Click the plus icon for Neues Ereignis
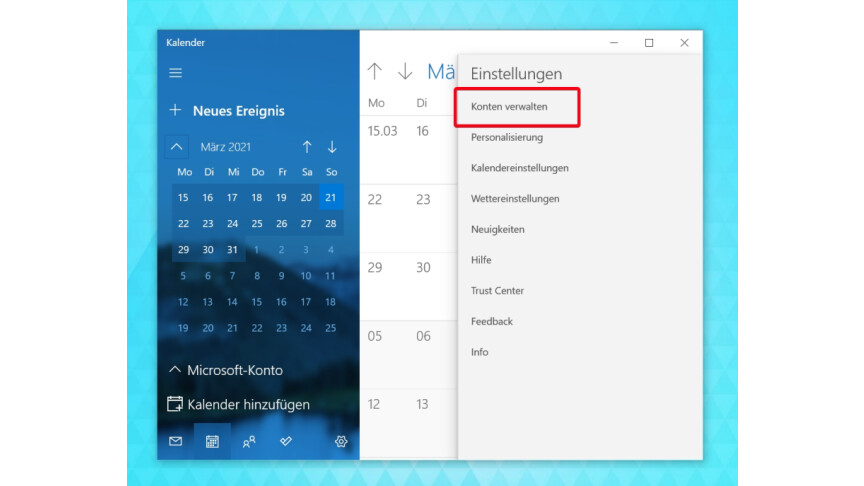 click(x=175, y=110)
